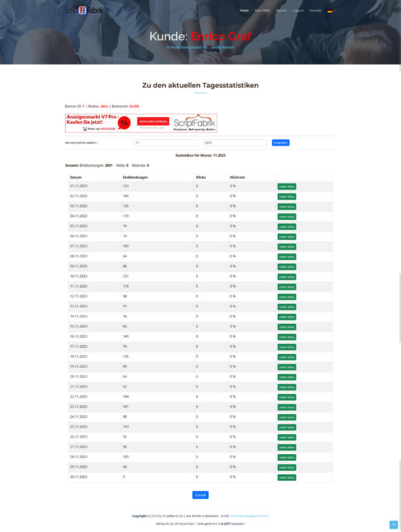This screenshot has height=532, width=401.
Task: Show mehr infos for 26.11.2023
Action: pyautogui.click(x=287, y=438)
